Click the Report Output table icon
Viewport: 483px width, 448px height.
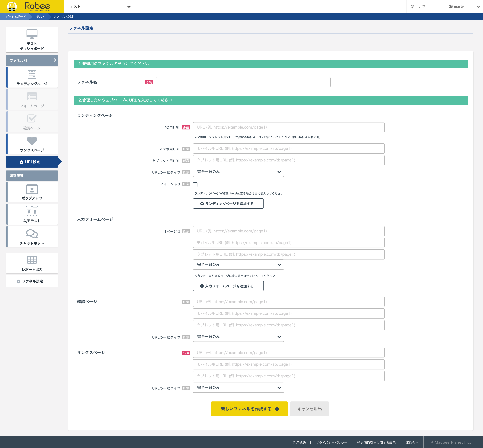coord(32,260)
